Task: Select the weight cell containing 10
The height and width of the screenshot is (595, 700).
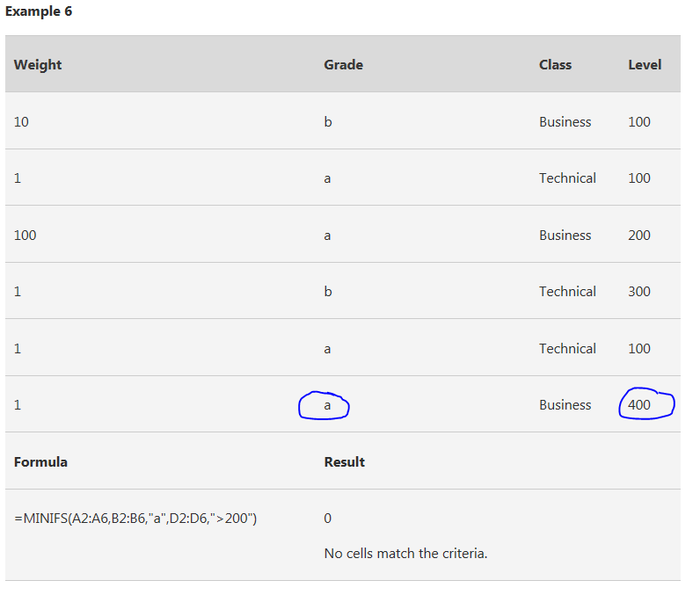Action: (21, 122)
